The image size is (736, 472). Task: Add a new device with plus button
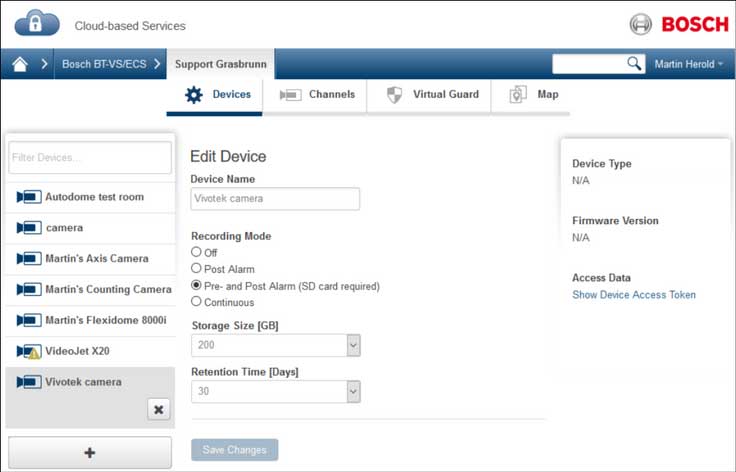(x=90, y=452)
